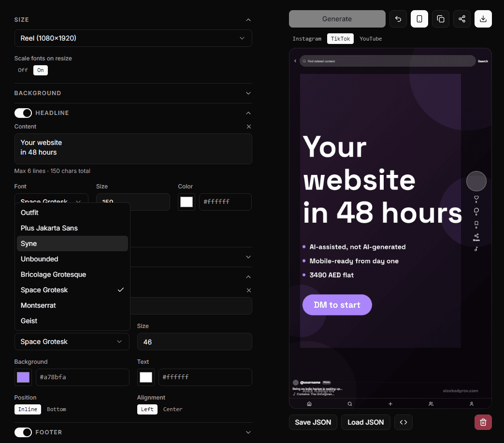Expand the collapsed section beside Unbounded option
The width and height of the screenshot is (504, 443).
(248, 257)
